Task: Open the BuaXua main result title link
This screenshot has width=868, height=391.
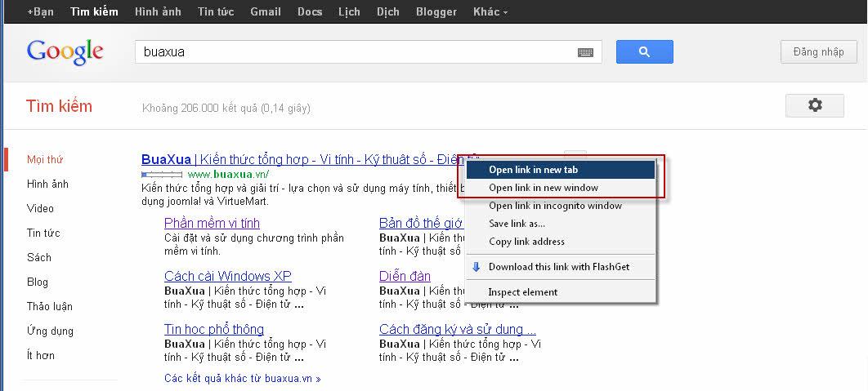Action: click(x=303, y=159)
